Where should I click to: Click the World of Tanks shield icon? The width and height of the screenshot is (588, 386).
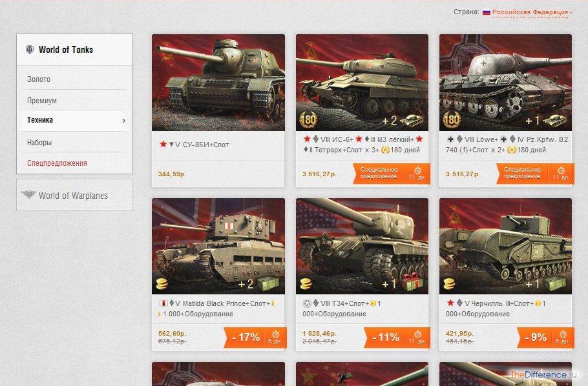point(30,50)
